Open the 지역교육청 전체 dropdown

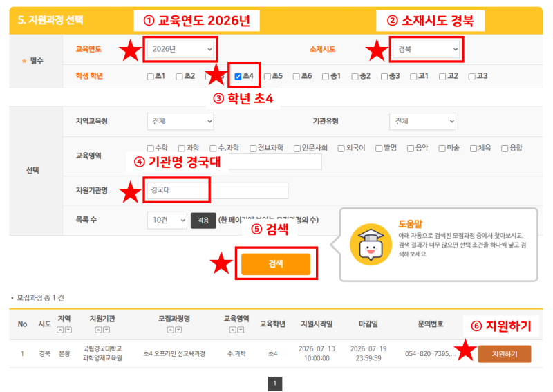click(180, 122)
